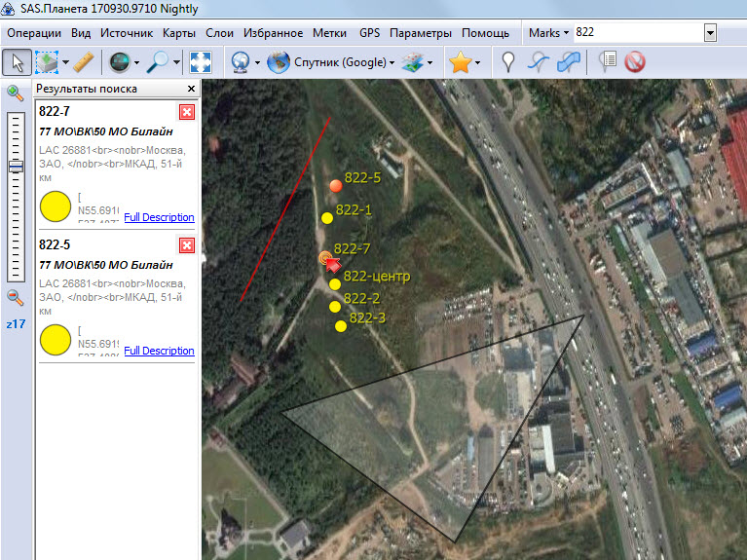
Task: Open Full Description link for 822-7
Action: pos(159,217)
